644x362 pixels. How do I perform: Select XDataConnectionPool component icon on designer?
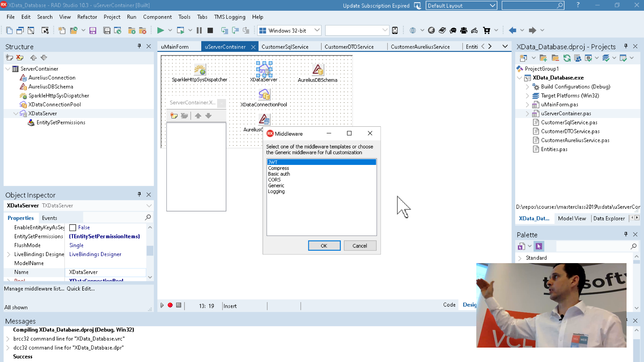tap(264, 95)
